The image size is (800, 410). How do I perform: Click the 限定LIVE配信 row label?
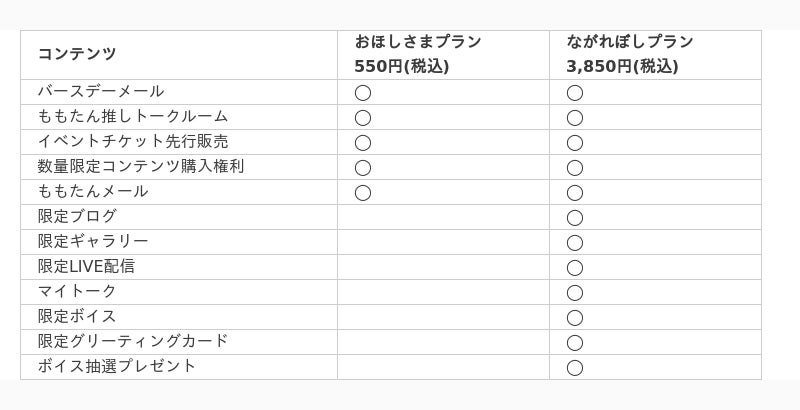coord(86,266)
